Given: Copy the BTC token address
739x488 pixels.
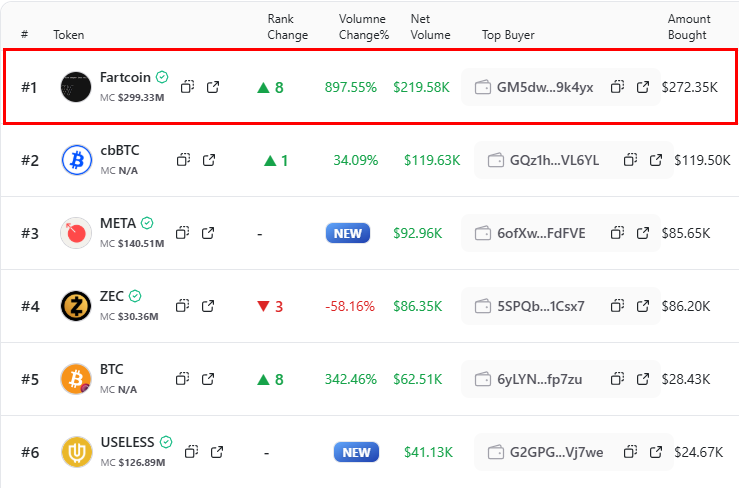Looking at the screenshot, I should (x=182, y=379).
